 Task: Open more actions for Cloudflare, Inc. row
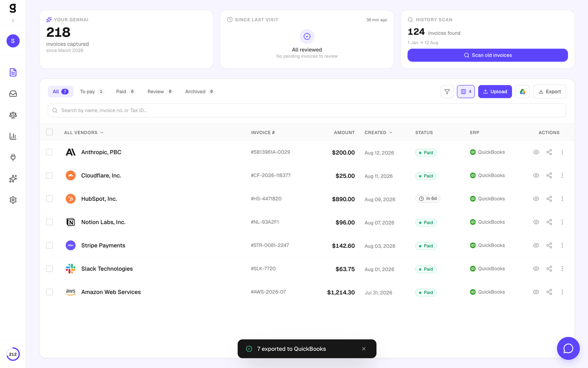562,175
